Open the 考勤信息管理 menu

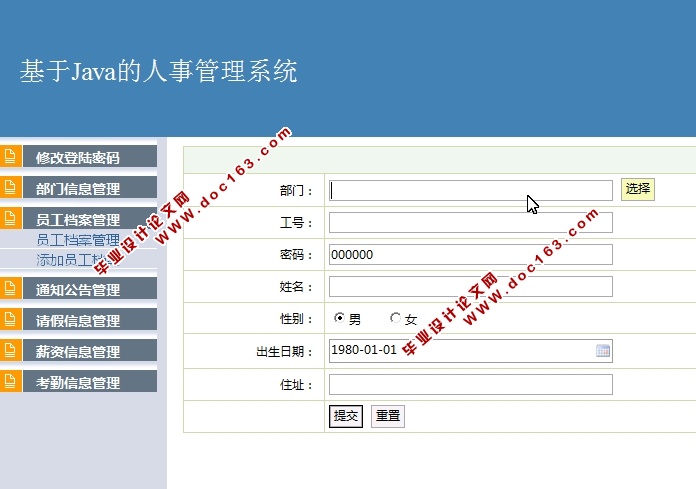[x=90, y=382]
